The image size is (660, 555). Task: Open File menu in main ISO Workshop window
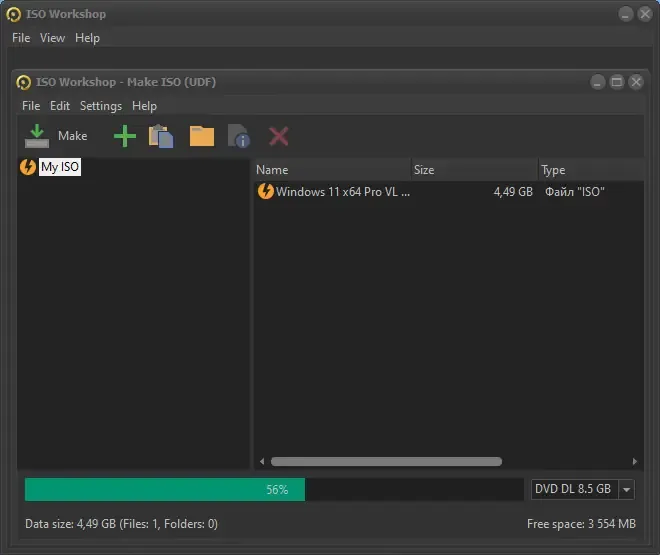(x=21, y=38)
